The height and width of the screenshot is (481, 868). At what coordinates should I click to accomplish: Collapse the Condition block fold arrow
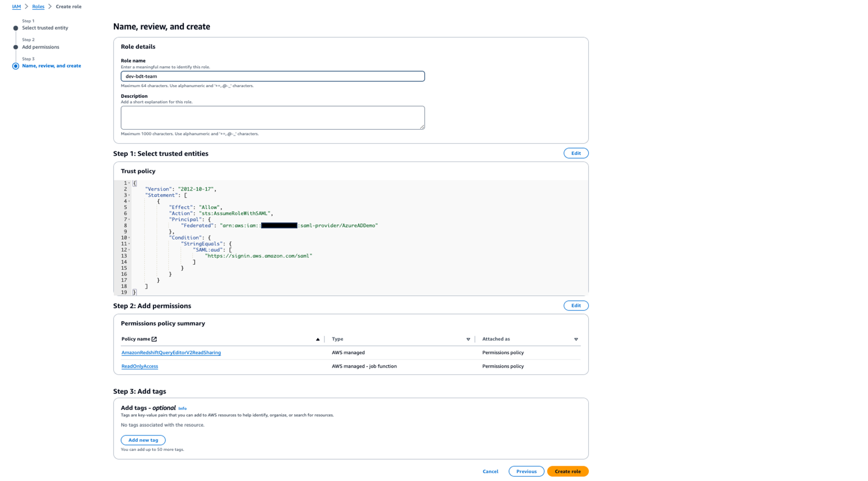pyautogui.click(x=130, y=238)
